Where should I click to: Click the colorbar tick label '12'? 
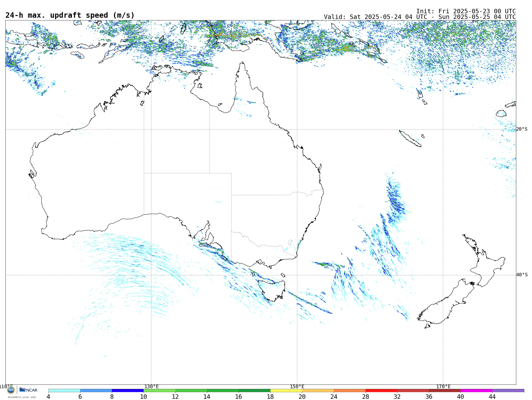point(175,397)
